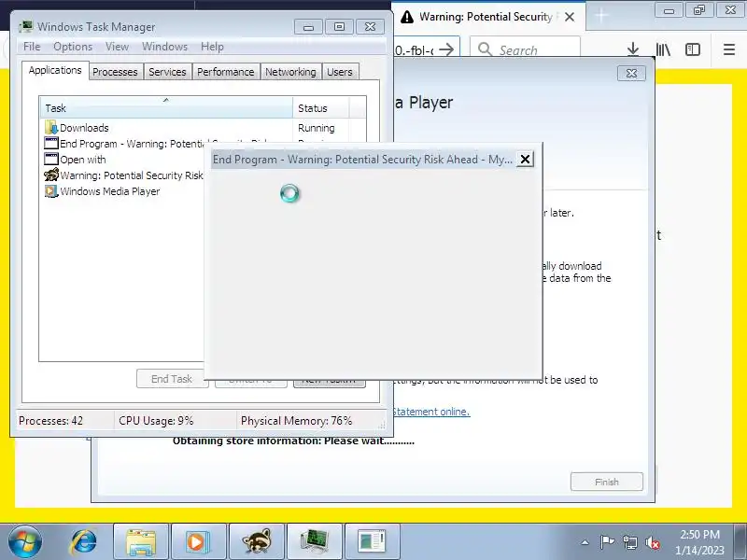Click the raccoon icon in task list
The width and height of the screenshot is (747, 560).
point(51,175)
